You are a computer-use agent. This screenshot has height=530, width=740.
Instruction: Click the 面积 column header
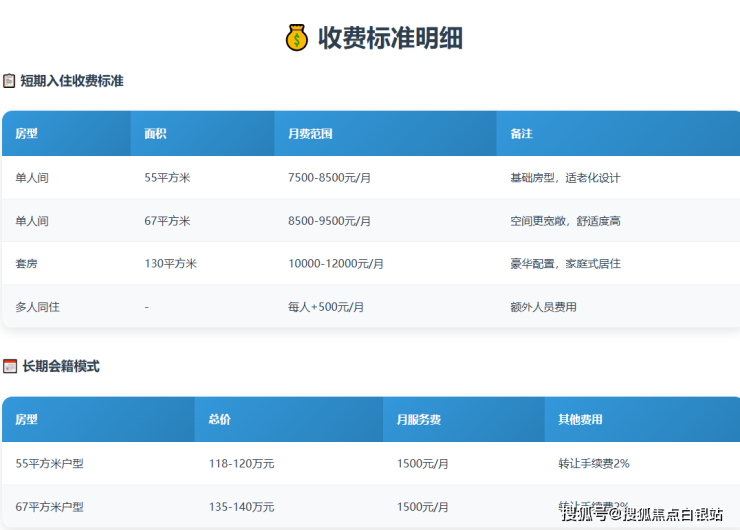pyautogui.click(x=155, y=133)
